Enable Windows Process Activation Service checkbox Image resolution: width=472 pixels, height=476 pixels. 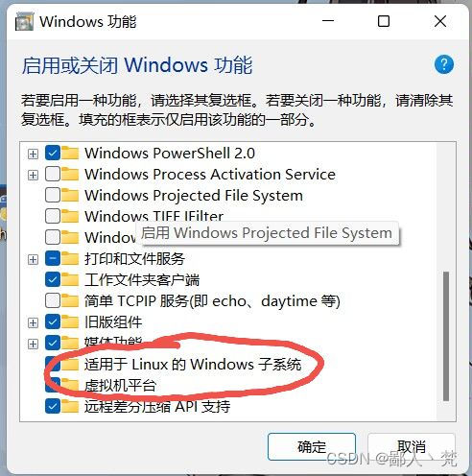53,174
